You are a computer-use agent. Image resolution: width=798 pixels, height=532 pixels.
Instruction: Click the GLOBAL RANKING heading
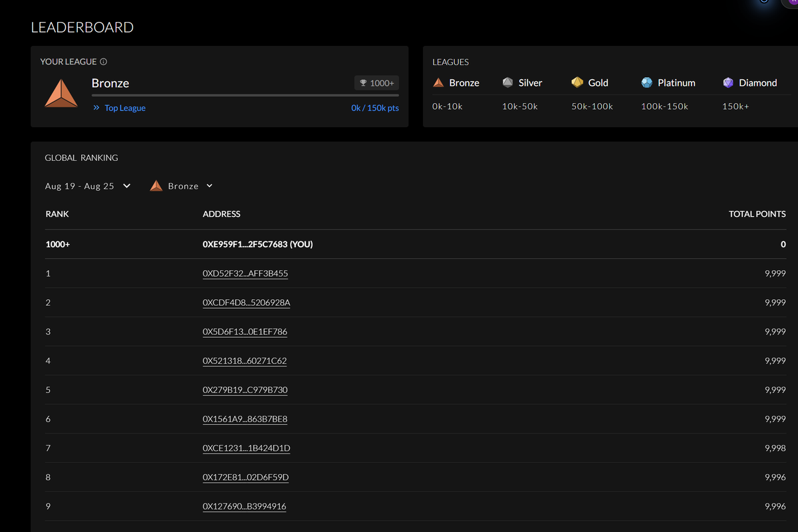tap(81, 158)
